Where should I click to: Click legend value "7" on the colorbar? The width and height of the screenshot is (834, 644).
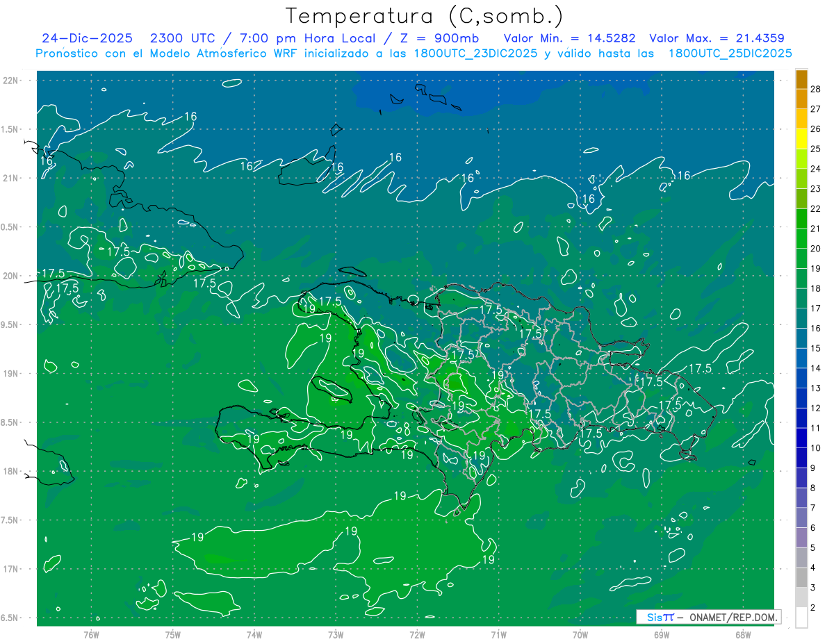(x=814, y=508)
